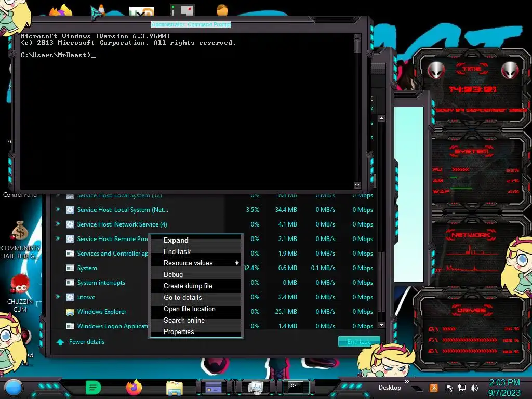Click the gear icon of Service Host: Network Service
The width and height of the screenshot is (532, 399).
pyautogui.click(x=70, y=224)
